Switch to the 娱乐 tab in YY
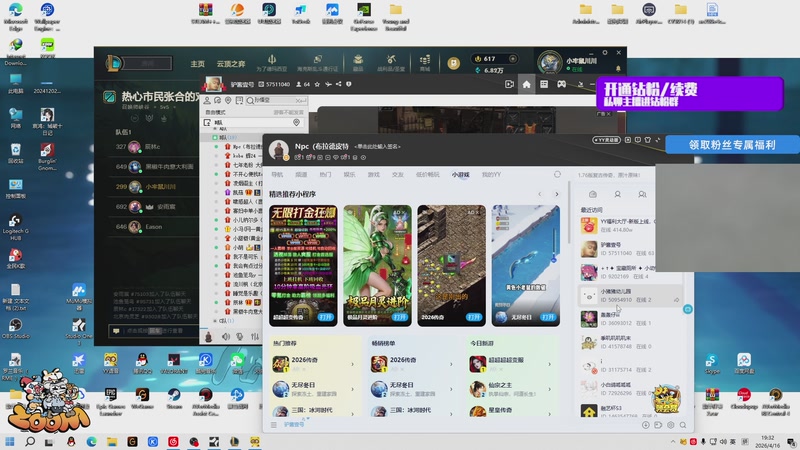 349,174
